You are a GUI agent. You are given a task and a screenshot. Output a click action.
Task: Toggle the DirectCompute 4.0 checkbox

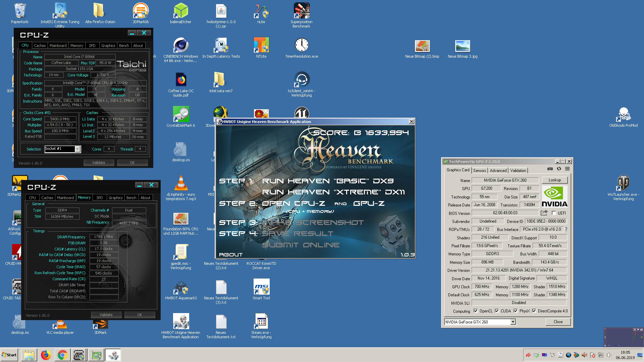534,311
